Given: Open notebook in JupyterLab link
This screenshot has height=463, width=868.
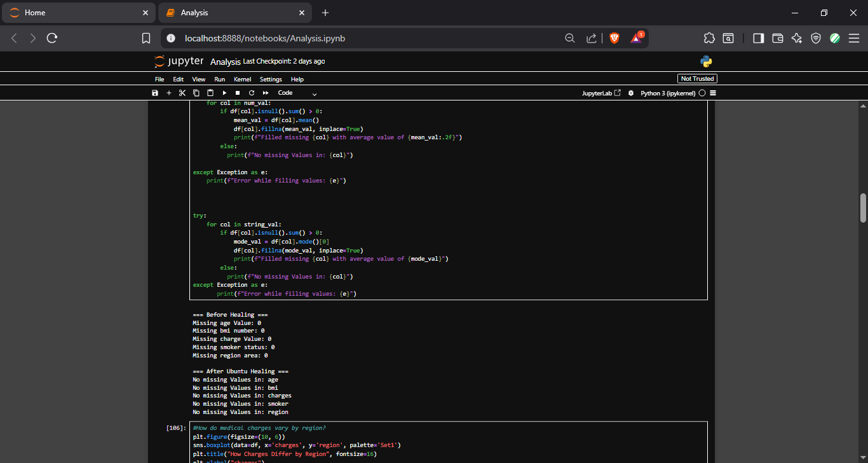Looking at the screenshot, I should (601, 93).
